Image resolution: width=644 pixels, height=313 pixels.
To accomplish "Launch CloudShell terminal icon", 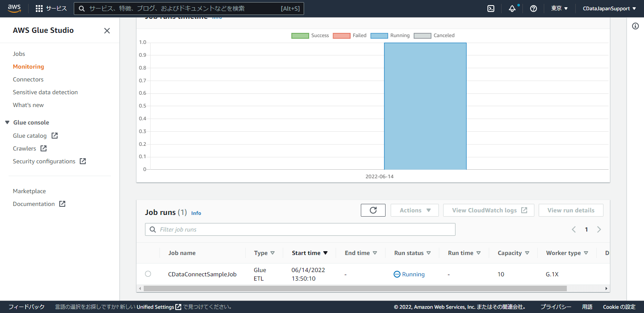I will (x=491, y=9).
